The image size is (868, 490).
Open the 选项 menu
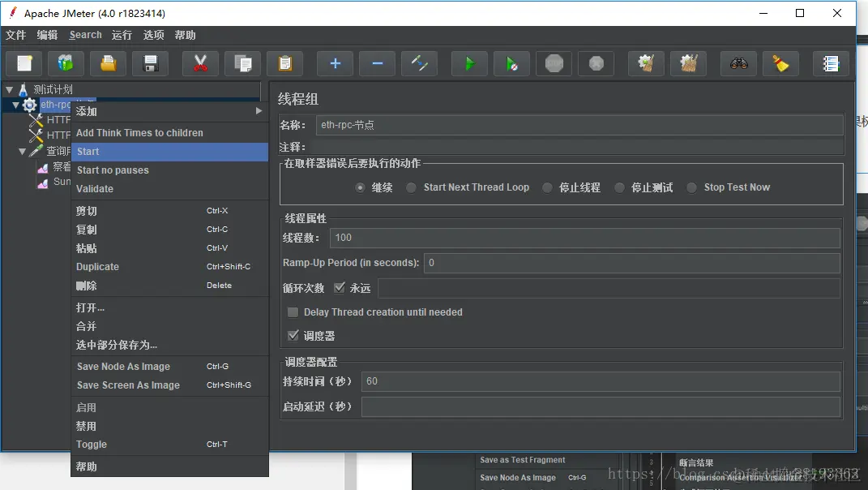(153, 35)
